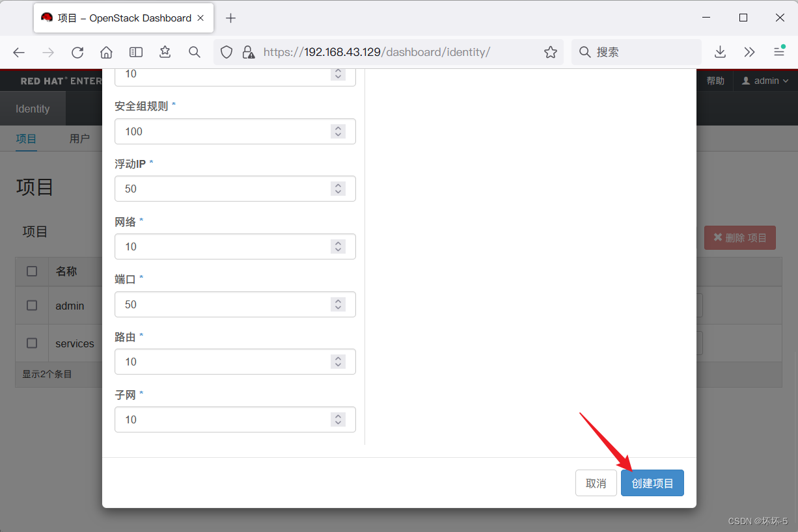
Task: Click the 搜索 search box
Action: [x=637, y=52]
